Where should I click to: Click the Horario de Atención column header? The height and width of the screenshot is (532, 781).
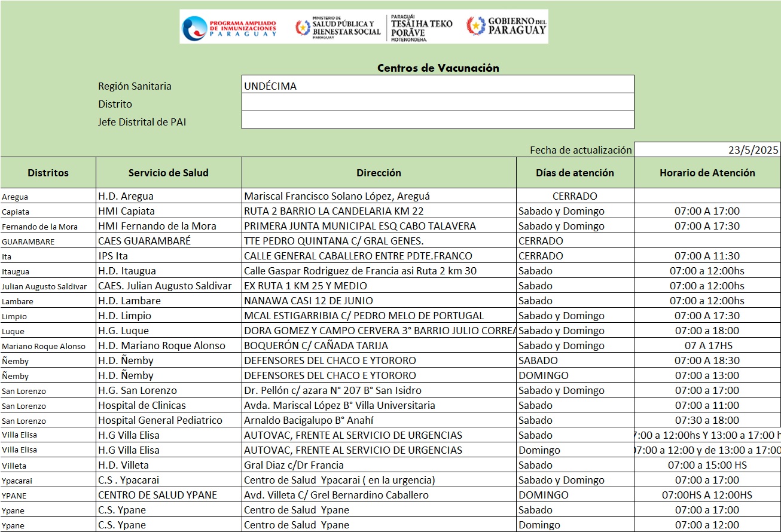point(707,173)
